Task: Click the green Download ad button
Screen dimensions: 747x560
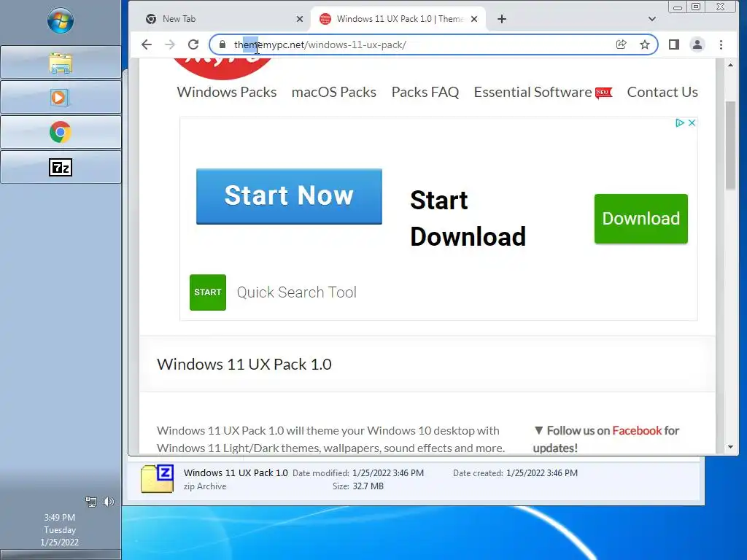Action: (x=640, y=219)
